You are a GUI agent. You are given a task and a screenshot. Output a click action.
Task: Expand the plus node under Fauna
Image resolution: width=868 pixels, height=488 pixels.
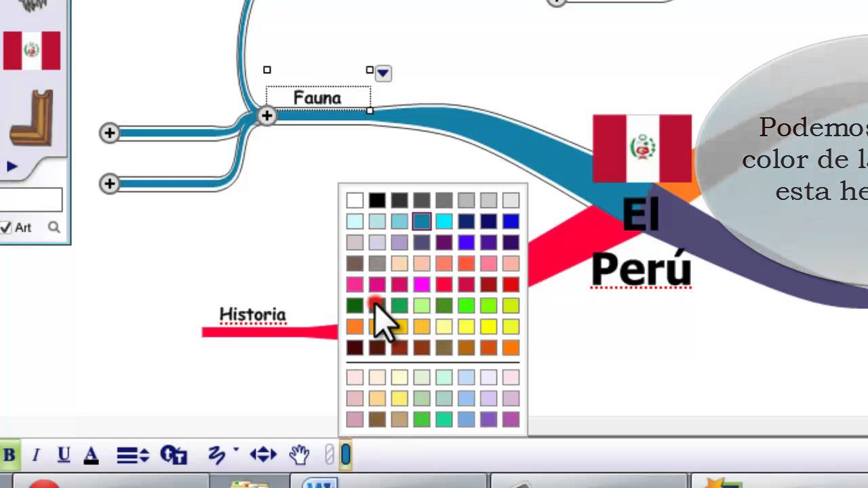point(267,116)
